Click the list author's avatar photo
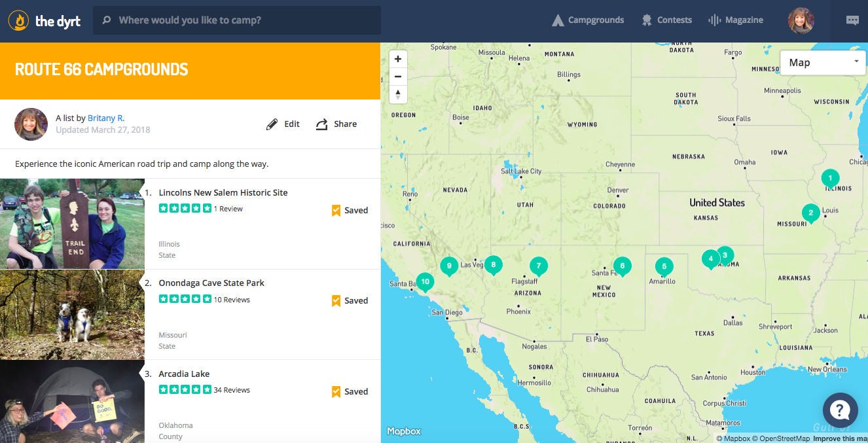This screenshot has width=868, height=443. (31, 124)
